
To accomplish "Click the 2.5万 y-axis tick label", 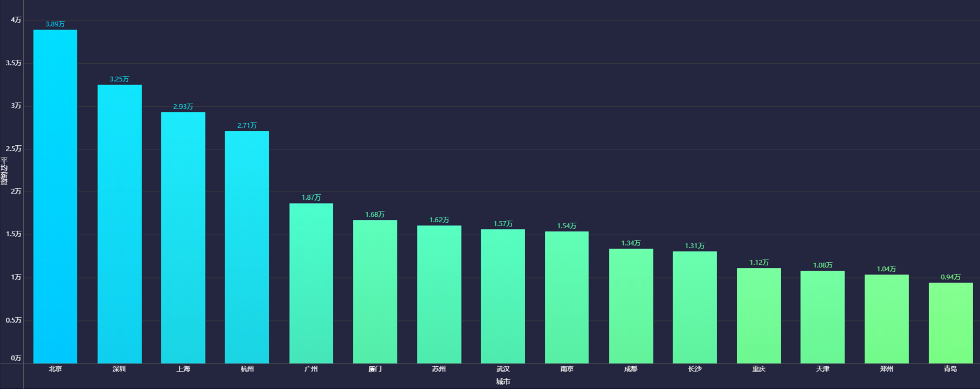I will pos(13,149).
